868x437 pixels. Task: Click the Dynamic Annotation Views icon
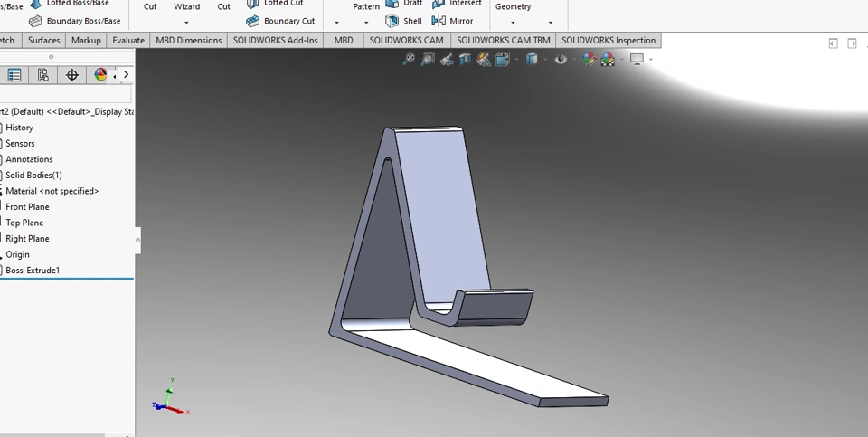coord(483,59)
